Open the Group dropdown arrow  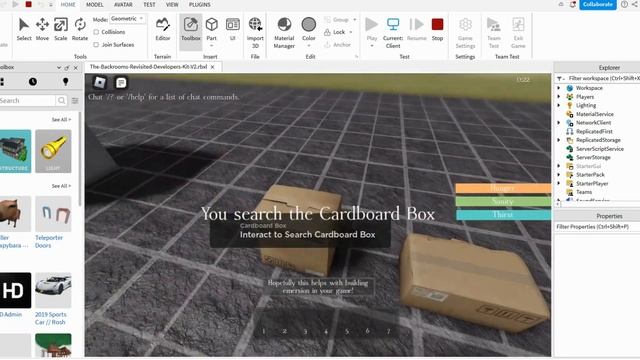[355, 20]
